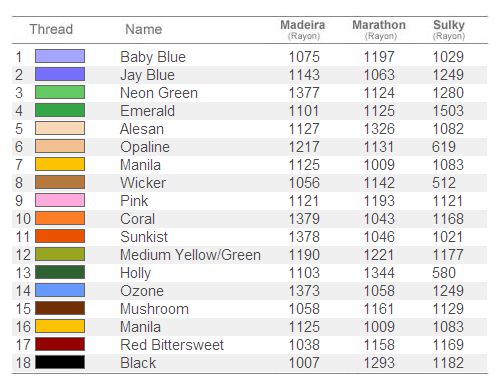Click the Pink thread swatch
Screen dimensions: 500x384
pyautogui.click(x=60, y=200)
